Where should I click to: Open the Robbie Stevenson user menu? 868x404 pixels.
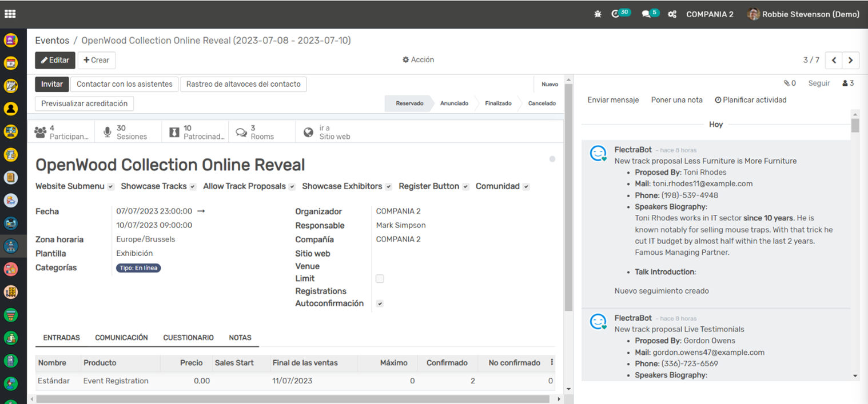click(x=803, y=14)
